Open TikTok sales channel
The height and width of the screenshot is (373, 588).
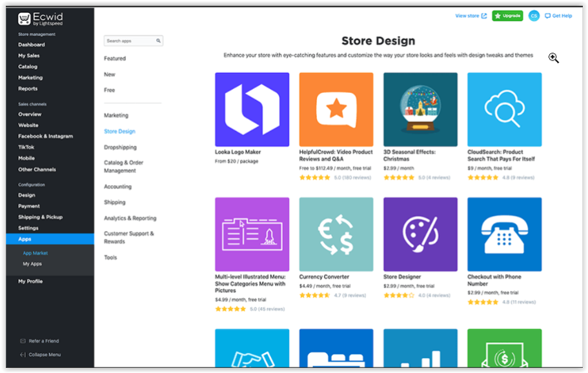click(26, 147)
